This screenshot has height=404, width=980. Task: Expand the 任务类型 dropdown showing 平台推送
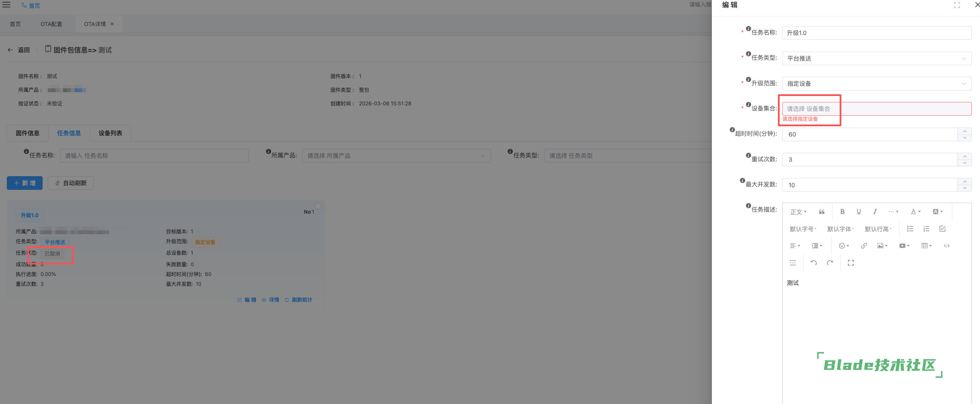click(x=876, y=58)
